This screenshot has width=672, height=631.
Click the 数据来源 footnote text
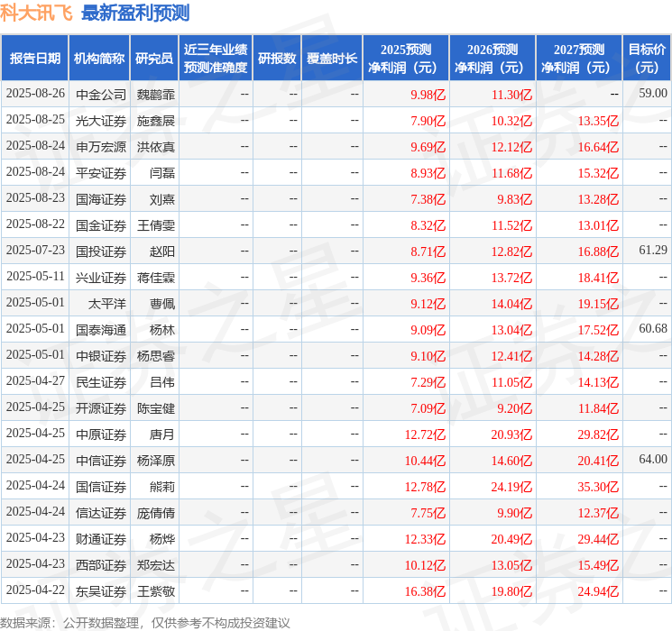145,622
